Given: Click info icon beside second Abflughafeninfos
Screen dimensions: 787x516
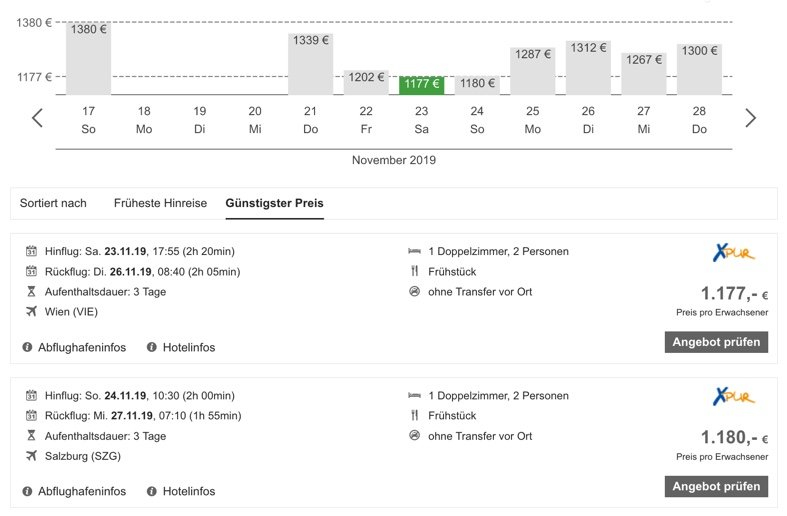Looking at the screenshot, I should pos(27,491).
